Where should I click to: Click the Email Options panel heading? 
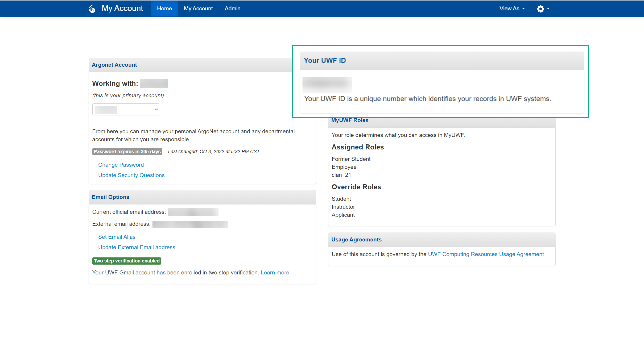110,197
